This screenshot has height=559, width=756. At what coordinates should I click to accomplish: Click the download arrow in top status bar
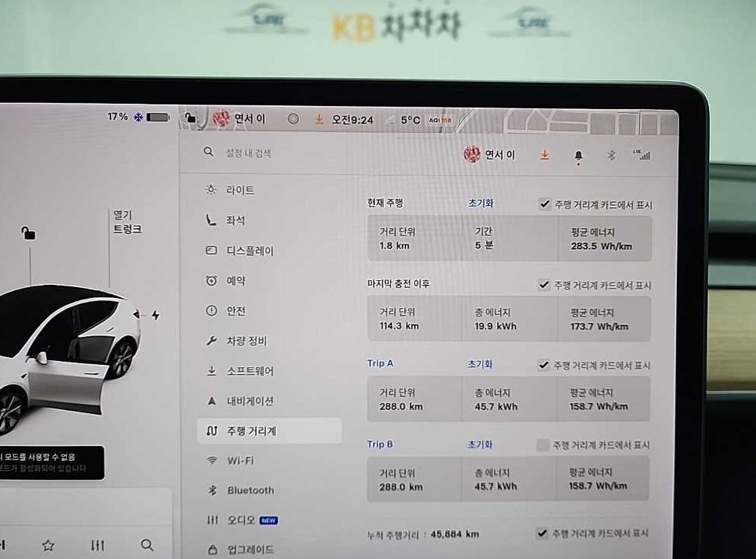pos(319,118)
